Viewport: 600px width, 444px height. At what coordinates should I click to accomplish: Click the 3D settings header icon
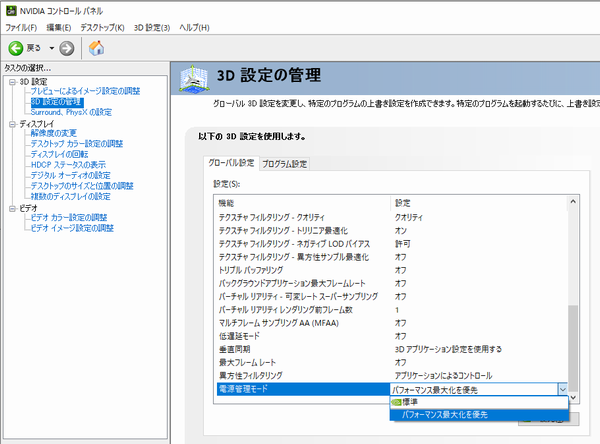pos(194,78)
